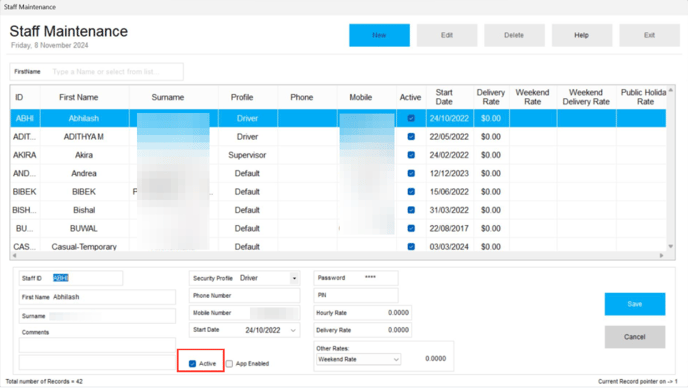Toggle Active checkbox in details form
This screenshot has height=388, width=688.
pyautogui.click(x=192, y=363)
